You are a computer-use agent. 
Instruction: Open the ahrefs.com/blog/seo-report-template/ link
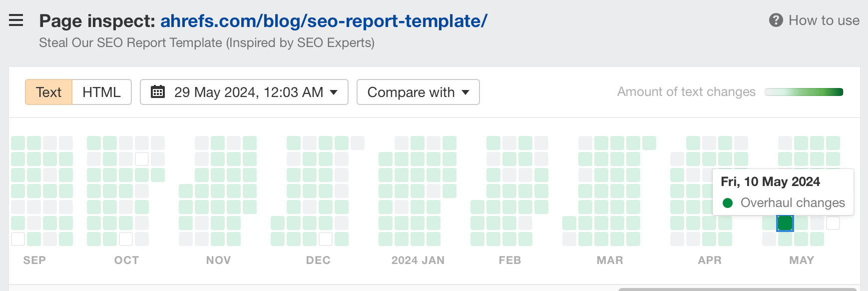coord(323,20)
